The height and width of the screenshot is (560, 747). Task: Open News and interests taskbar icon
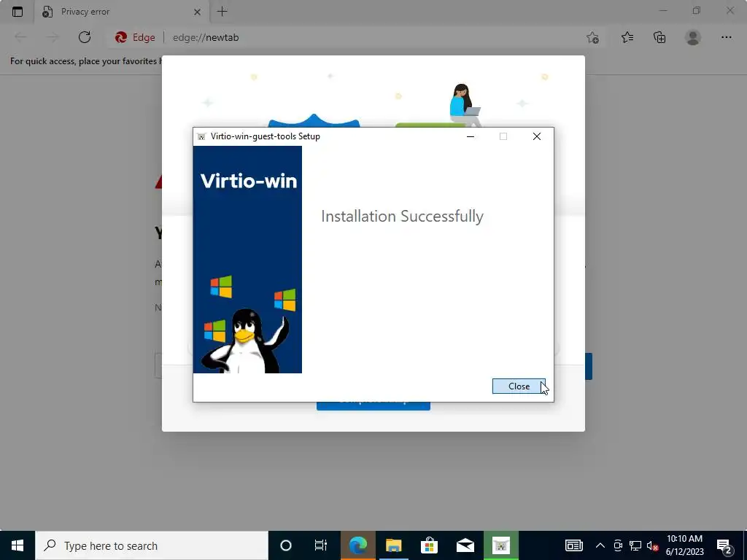click(573, 545)
